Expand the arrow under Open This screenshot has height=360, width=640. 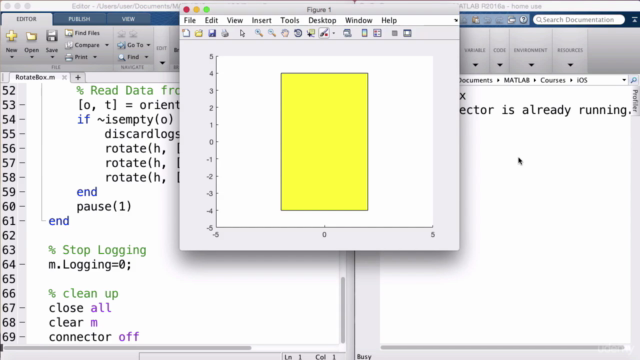31,57
